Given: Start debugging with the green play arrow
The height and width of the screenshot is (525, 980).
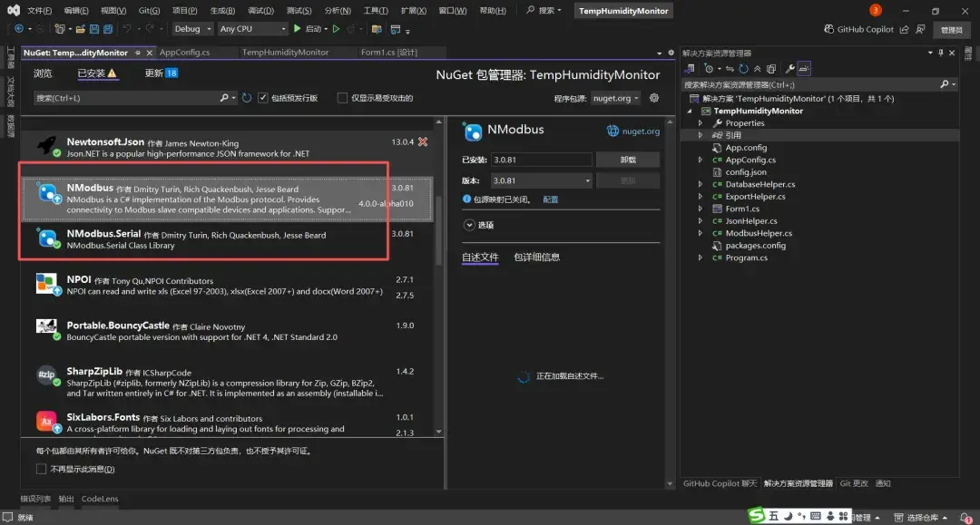Looking at the screenshot, I should click(x=297, y=28).
